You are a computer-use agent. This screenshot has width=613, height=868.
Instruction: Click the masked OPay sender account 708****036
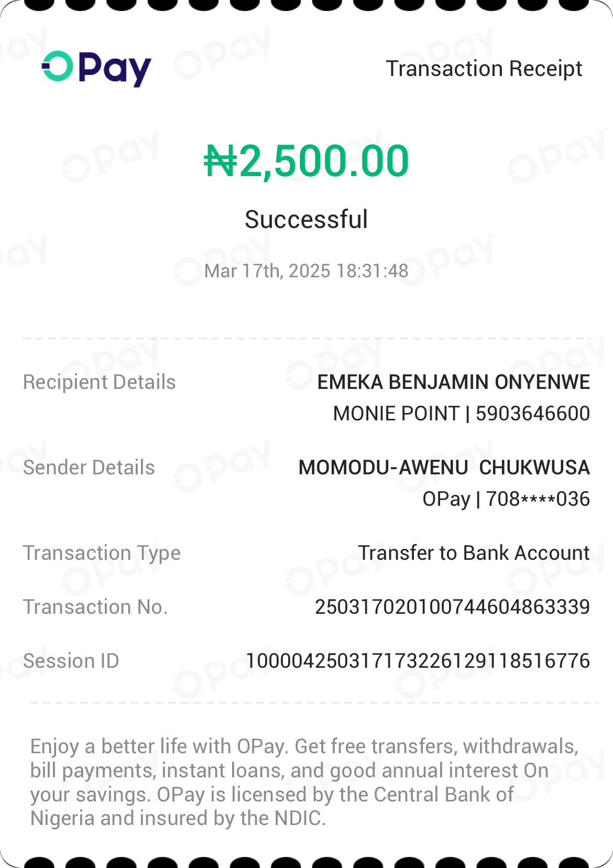(506, 499)
